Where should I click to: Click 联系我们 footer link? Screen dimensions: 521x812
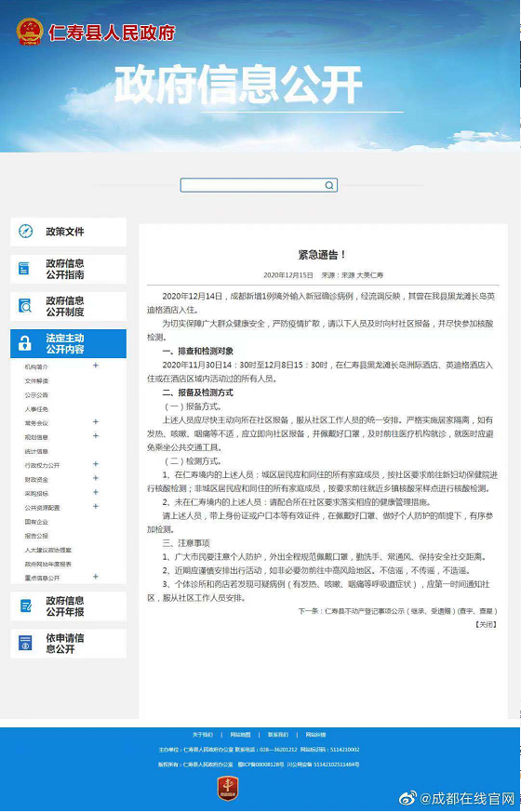pyautogui.click(x=278, y=735)
